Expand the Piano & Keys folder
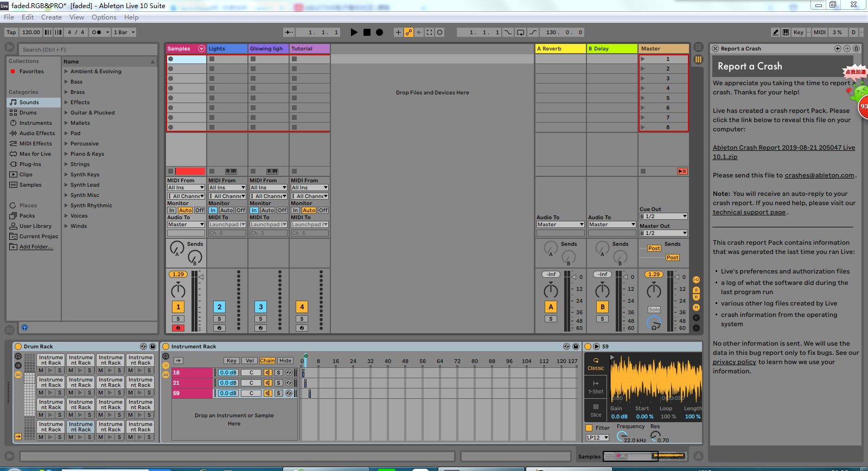 [x=66, y=154]
